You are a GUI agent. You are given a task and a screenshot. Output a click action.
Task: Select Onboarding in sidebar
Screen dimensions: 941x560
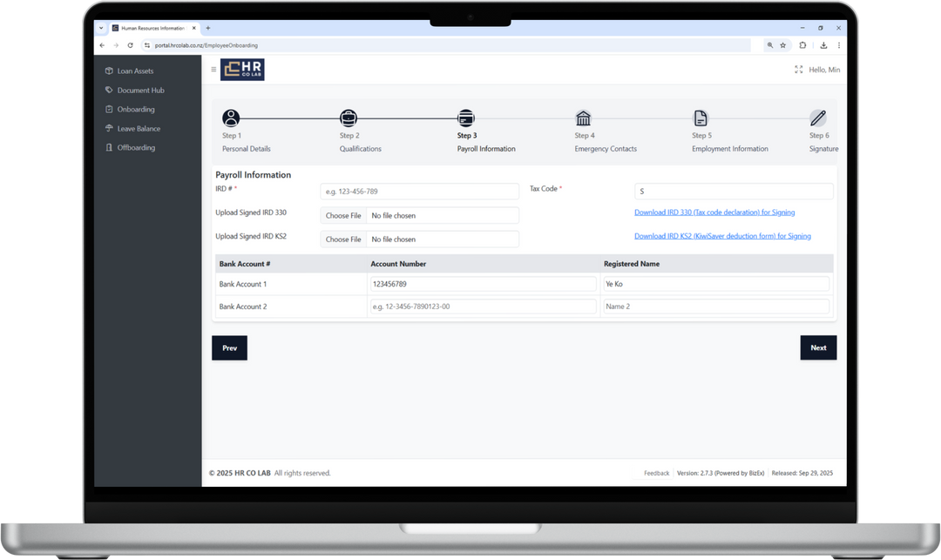coord(136,110)
